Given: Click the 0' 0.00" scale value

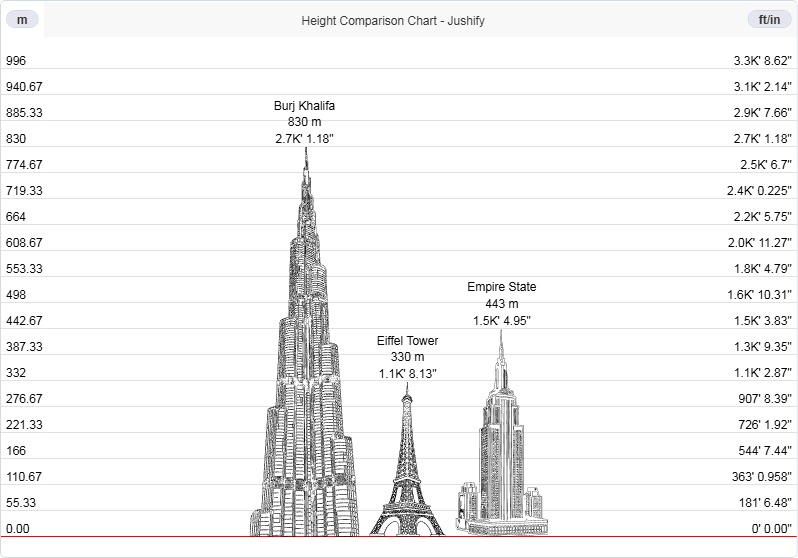Looking at the screenshot, I should [772, 528].
